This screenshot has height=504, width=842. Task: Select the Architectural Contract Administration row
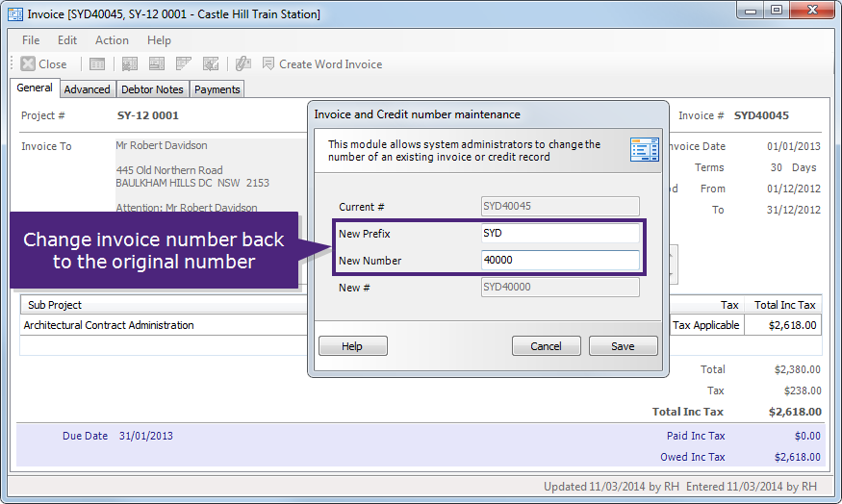pos(164,325)
